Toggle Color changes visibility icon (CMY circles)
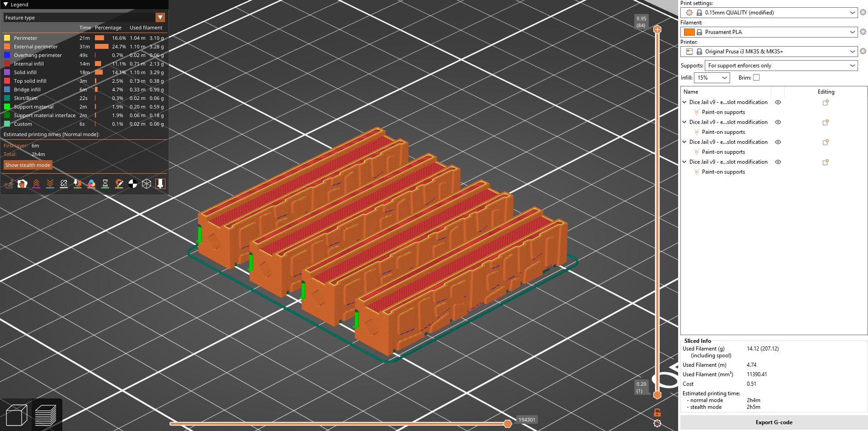Image resolution: width=868 pixels, height=431 pixels. click(91, 184)
